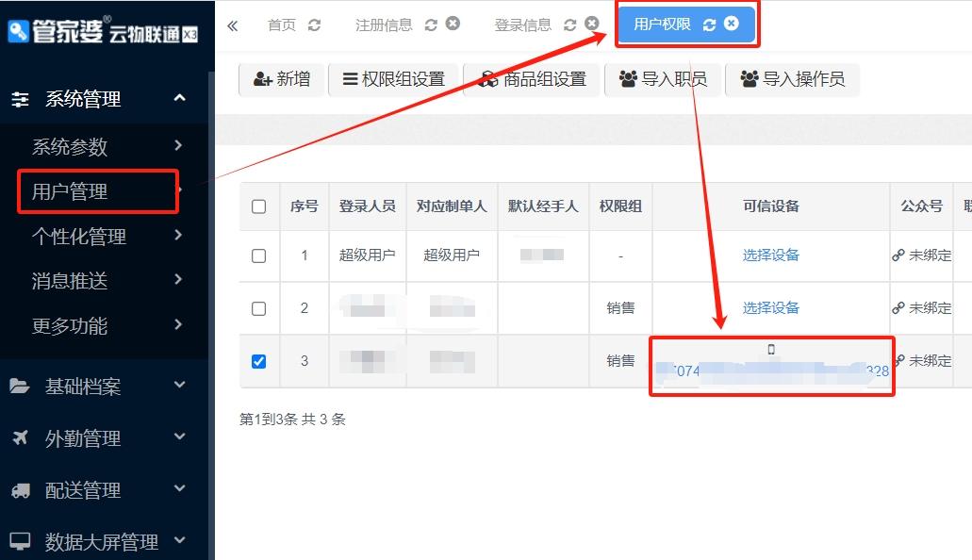Click trusted device ID link in row 3
The height and width of the screenshot is (560, 972).
[772, 371]
